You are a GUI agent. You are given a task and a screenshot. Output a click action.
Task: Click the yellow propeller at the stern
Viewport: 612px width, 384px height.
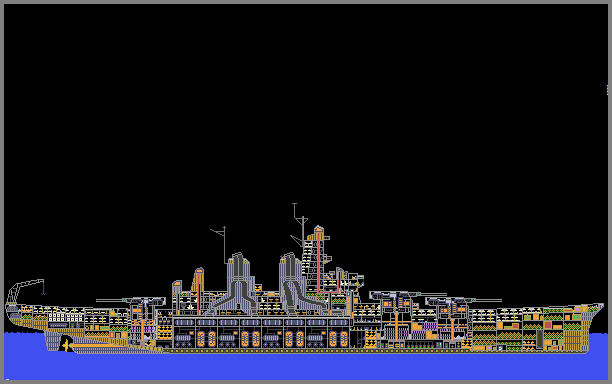67,345
